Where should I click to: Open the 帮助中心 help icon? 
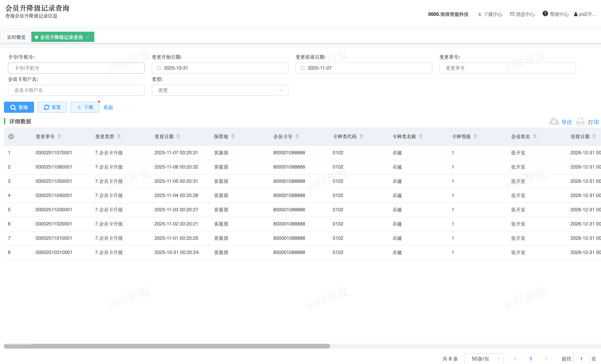545,14
